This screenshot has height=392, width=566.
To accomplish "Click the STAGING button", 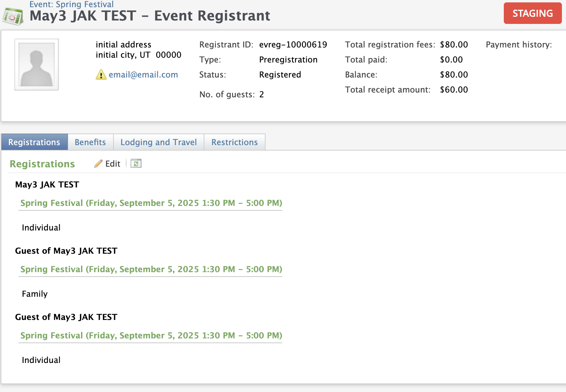I will point(532,13).
